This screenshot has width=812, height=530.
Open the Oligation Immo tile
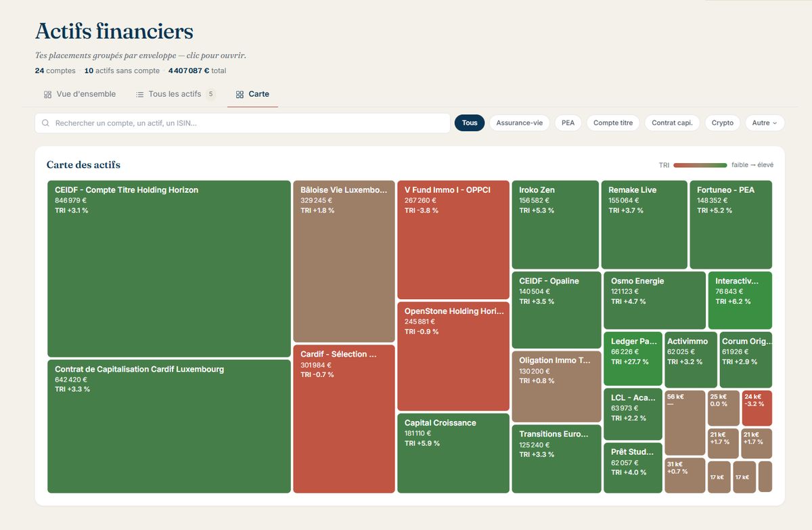point(556,387)
